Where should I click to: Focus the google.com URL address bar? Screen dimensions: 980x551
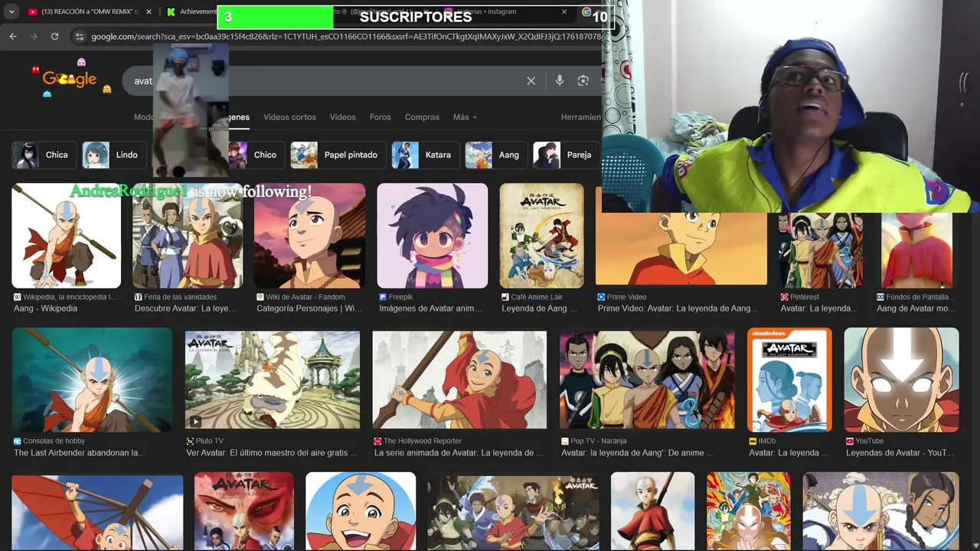345,36
